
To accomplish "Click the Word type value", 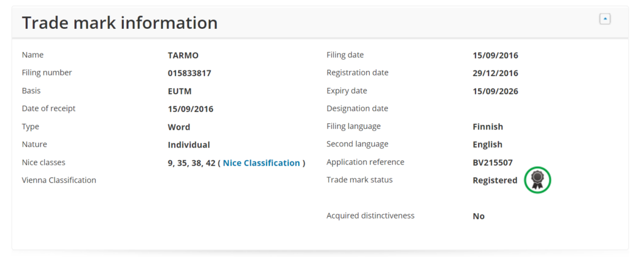I will point(179,128).
